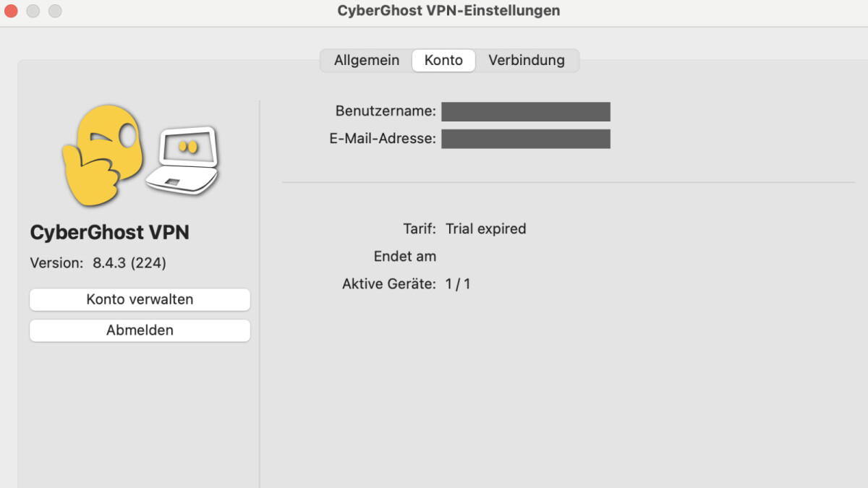Select the Konto tab

443,61
